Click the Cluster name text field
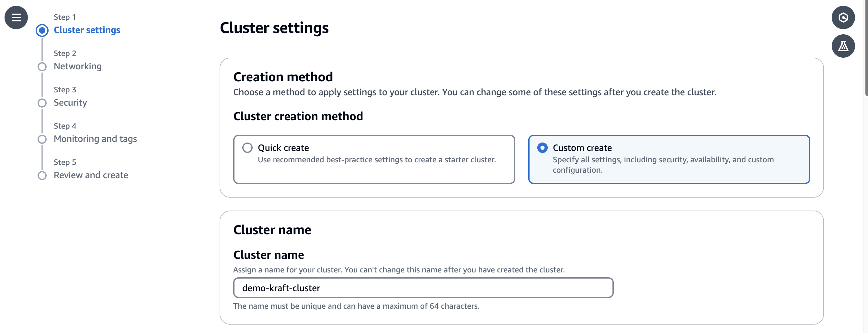 tap(423, 288)
